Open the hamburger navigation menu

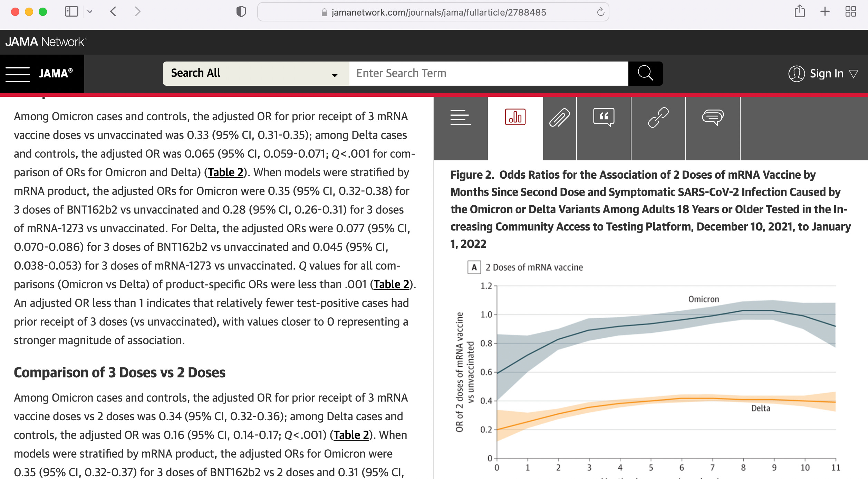click(x=18, y=74)
